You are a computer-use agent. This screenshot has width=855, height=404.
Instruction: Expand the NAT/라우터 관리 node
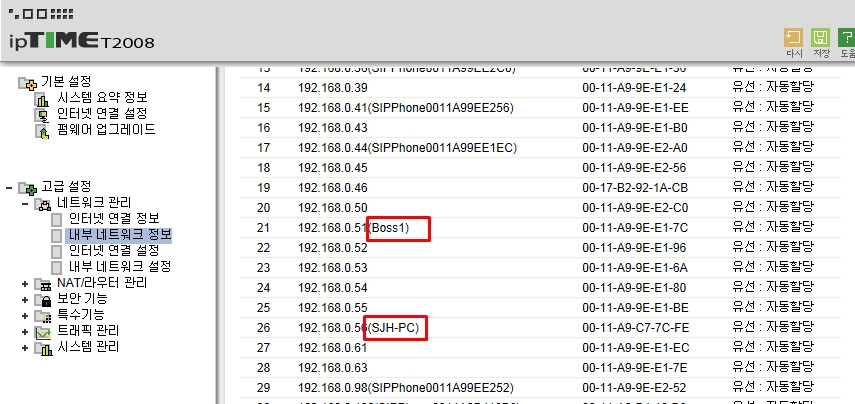[25, 284]
